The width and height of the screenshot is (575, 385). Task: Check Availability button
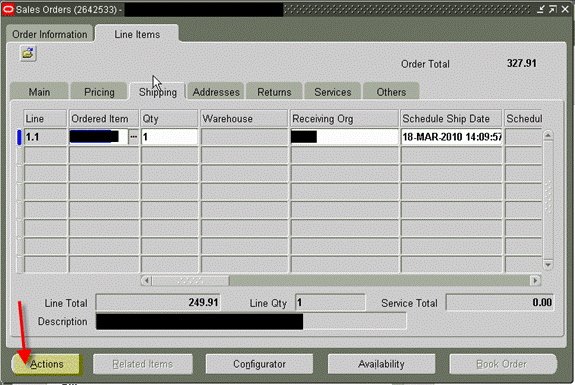381,364
